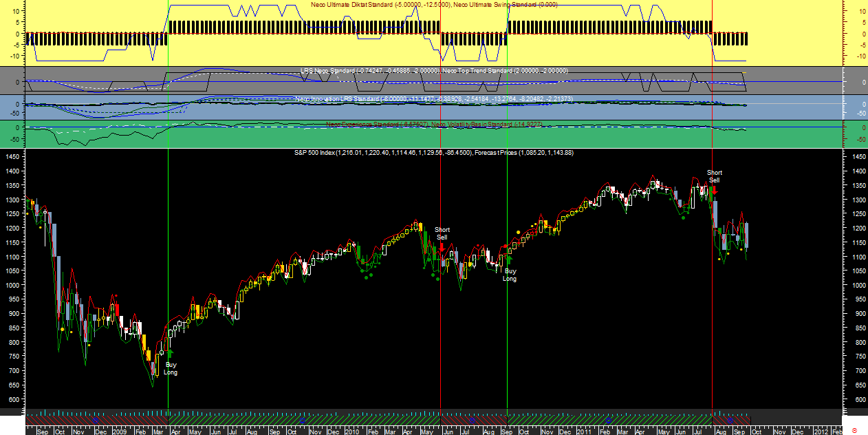Click the Short Sell label near August 2011
868x435 pixels.
tap(715, 176)
